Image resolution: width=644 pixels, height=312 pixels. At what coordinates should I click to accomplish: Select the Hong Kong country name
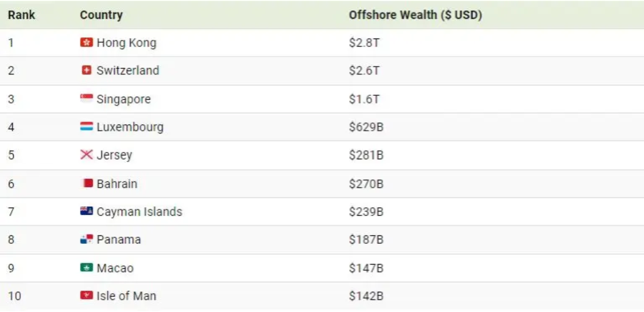[x=126, y=43]
